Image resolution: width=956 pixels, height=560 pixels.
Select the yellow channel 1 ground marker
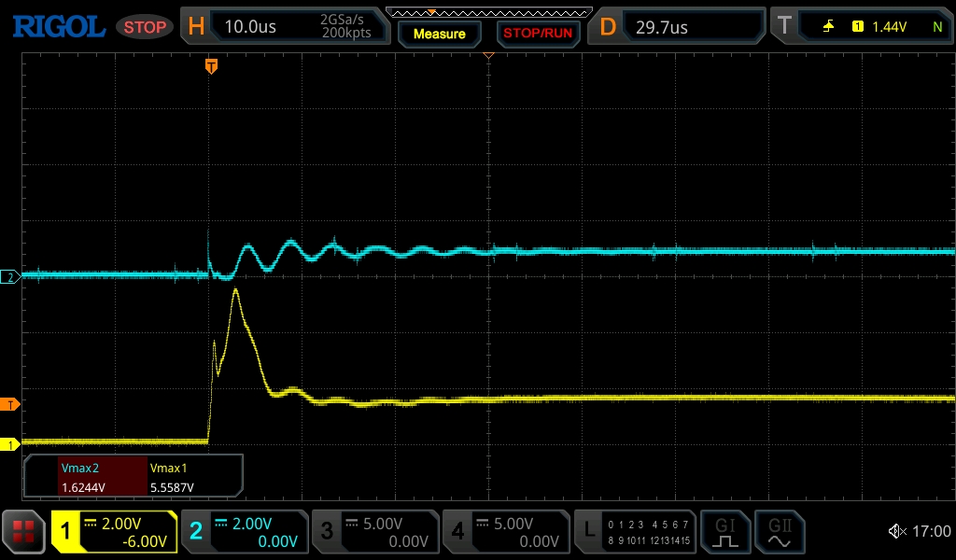[10, 444]
